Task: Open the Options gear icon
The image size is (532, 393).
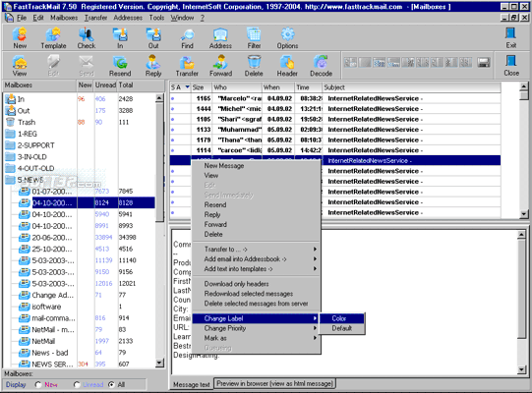Action: click(x=287, y=38)
